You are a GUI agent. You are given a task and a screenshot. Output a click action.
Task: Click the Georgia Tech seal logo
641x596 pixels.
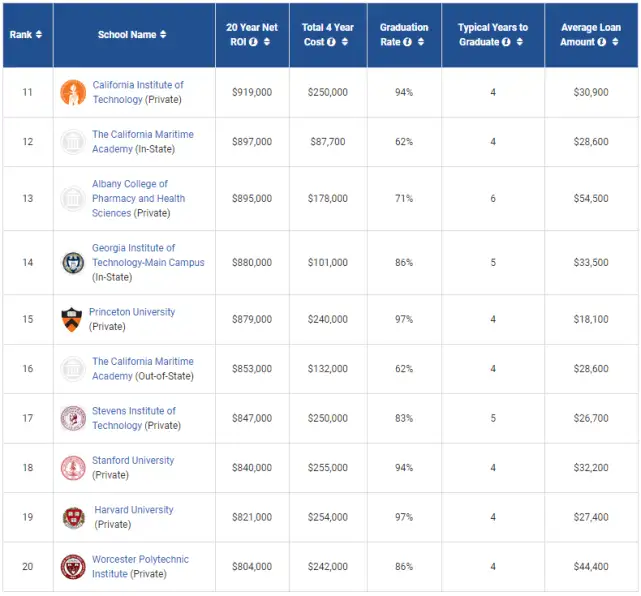[x=73, y=262]
